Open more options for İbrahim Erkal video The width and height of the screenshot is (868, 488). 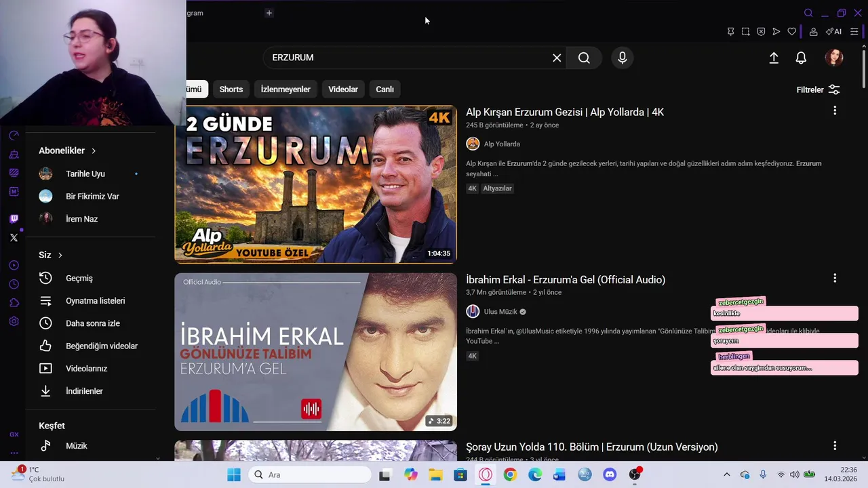[x=835, y=278]
